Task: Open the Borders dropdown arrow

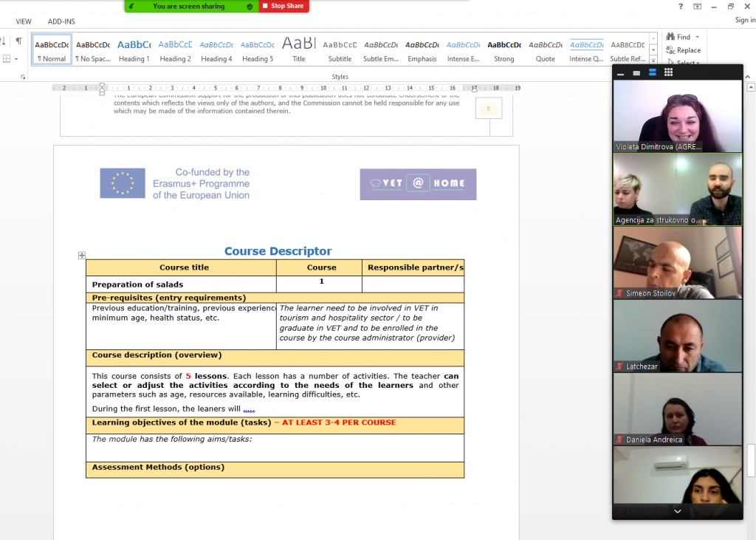Action: [16, 59]
